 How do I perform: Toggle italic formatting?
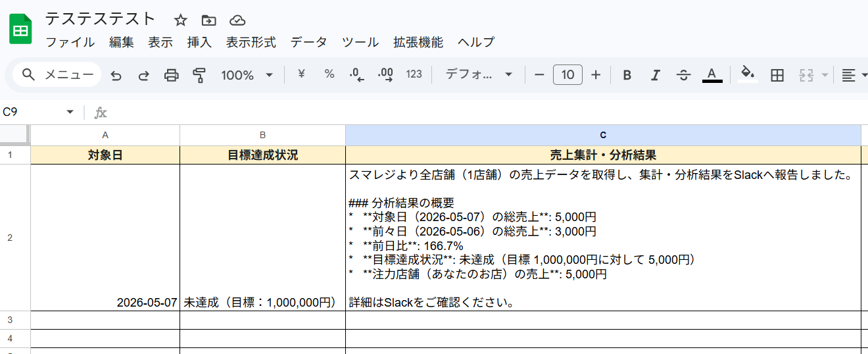(x=655, y=75)
